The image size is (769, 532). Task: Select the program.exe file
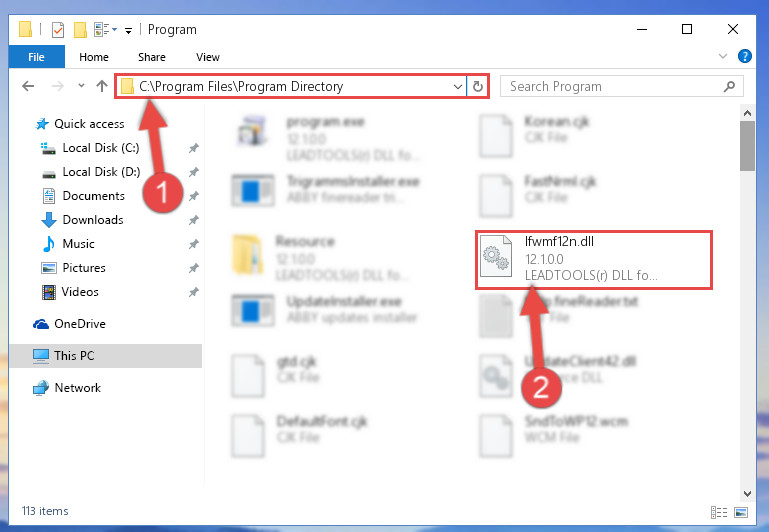coord(326,137)
